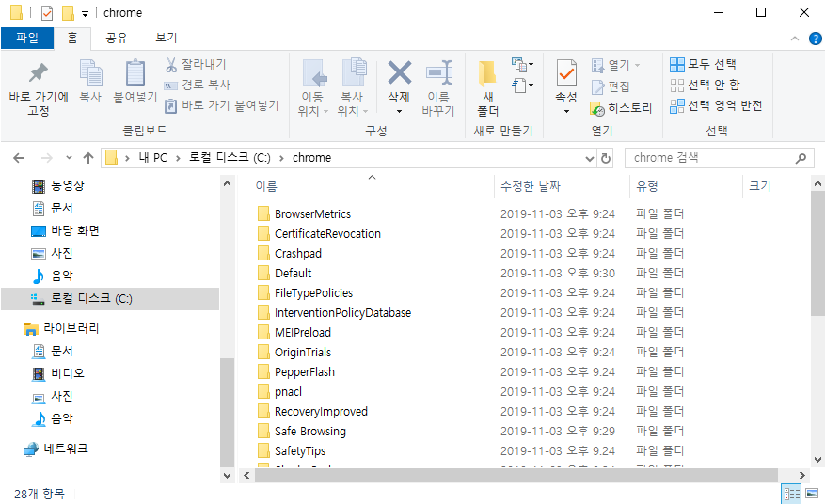The image size is (825, 504).
Task: Create a 새 폴더 from ribbon
Action: (487, 88)
